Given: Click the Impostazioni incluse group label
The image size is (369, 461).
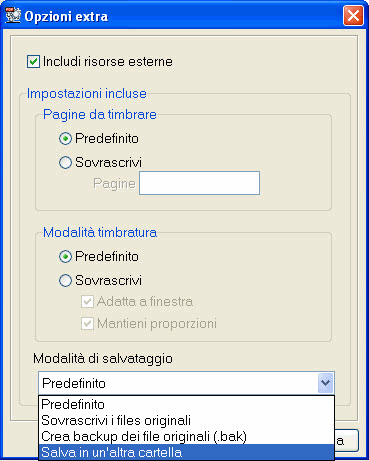Looking at the screenshot, I should 87,94.
